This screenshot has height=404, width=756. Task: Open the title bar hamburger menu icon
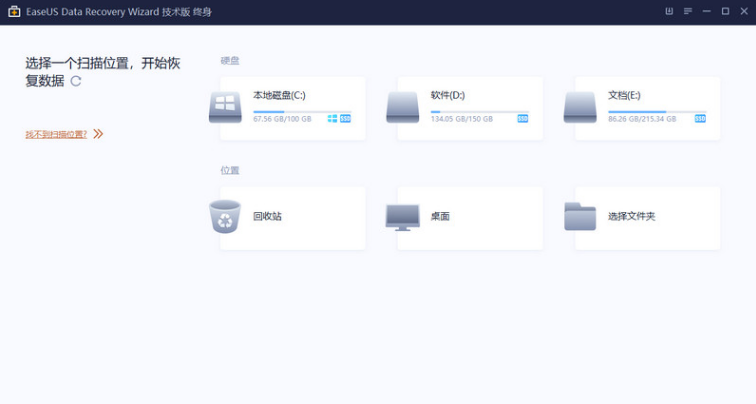coord(688,11)
